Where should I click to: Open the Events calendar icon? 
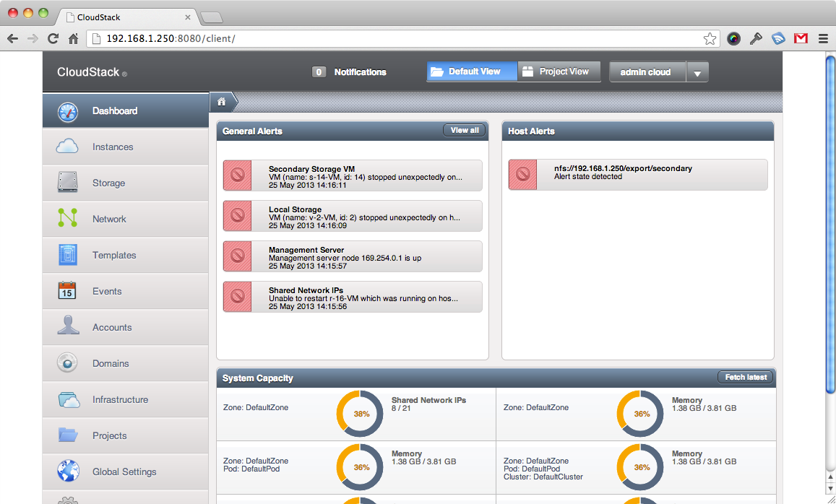coord(67,290)
